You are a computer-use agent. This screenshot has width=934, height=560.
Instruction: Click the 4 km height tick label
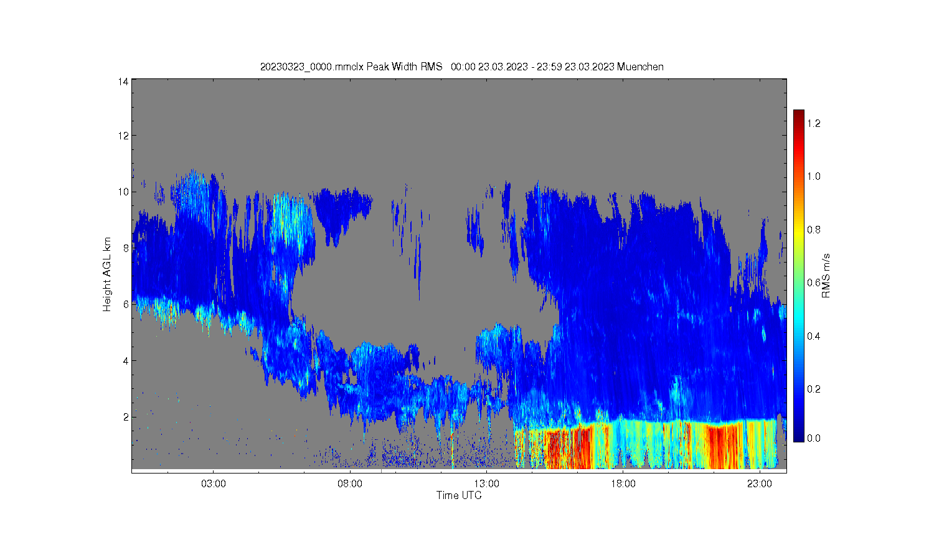pyautogui.click(x=126, y=360)
